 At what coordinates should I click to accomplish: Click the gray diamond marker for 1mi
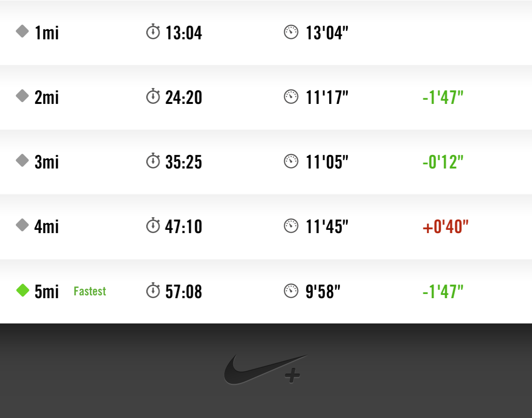(x=22, y=32)
